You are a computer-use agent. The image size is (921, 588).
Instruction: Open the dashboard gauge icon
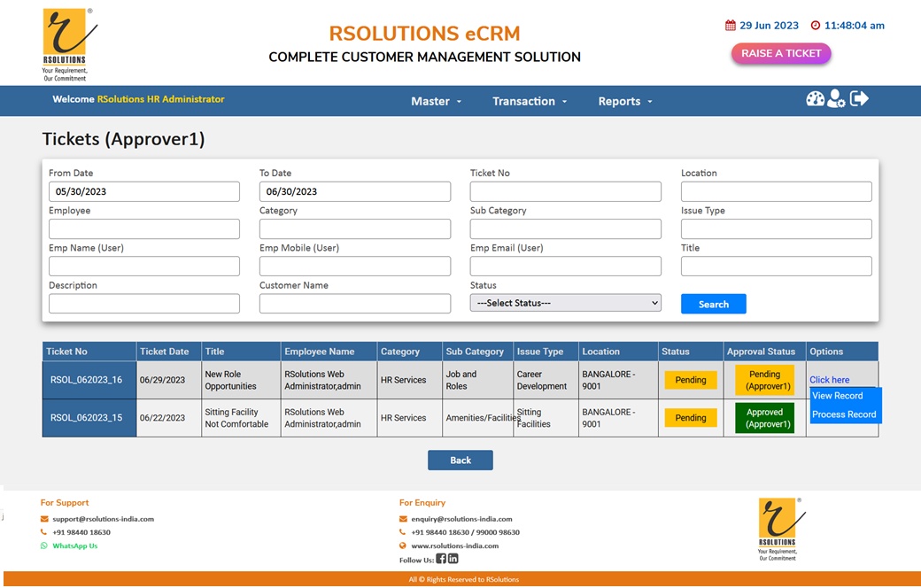click(x=815, y=99)
